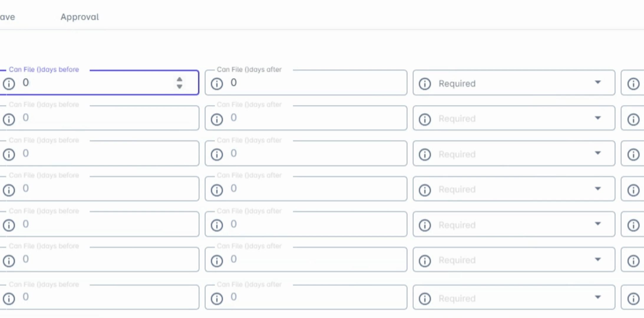The width and height of the screenshot is (644, 318).
Task: Click info icon at far right of fifth row
Action: [633, 225]
